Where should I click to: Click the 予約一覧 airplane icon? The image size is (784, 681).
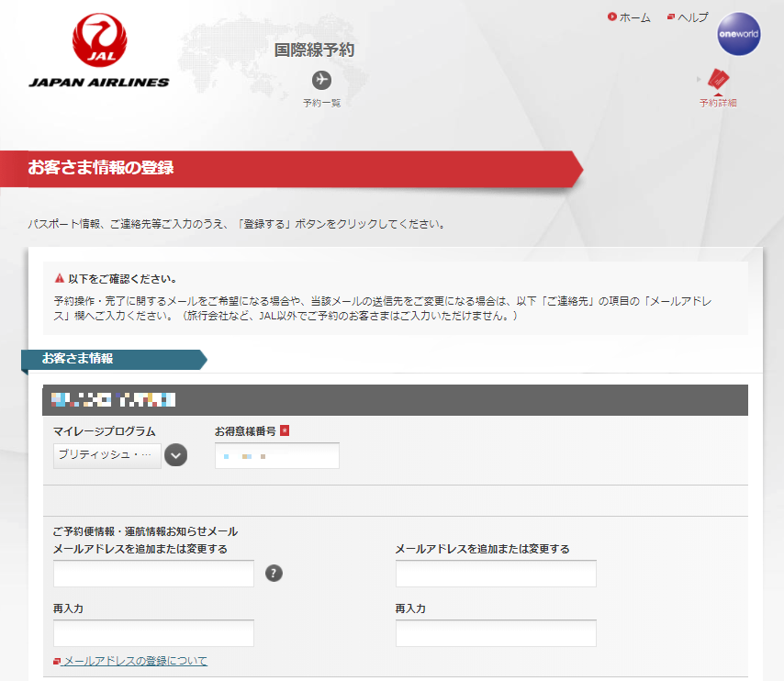[321, 80]
